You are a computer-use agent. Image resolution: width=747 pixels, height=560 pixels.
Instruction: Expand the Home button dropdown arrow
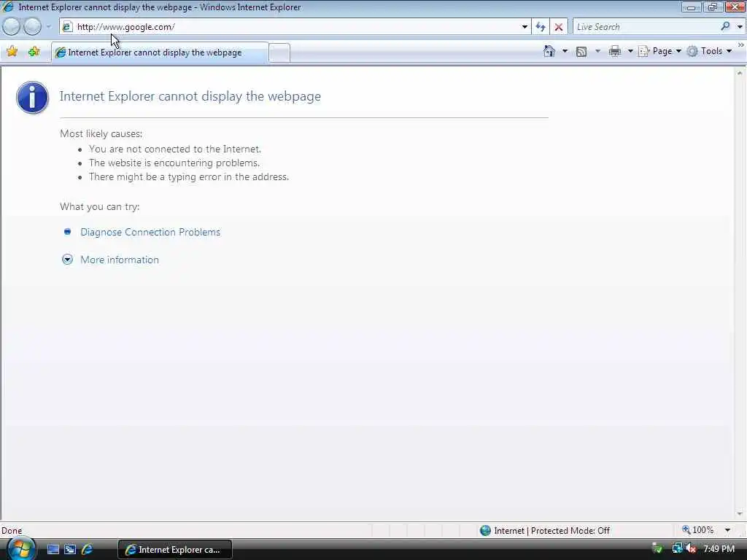[x=565, y=51]
